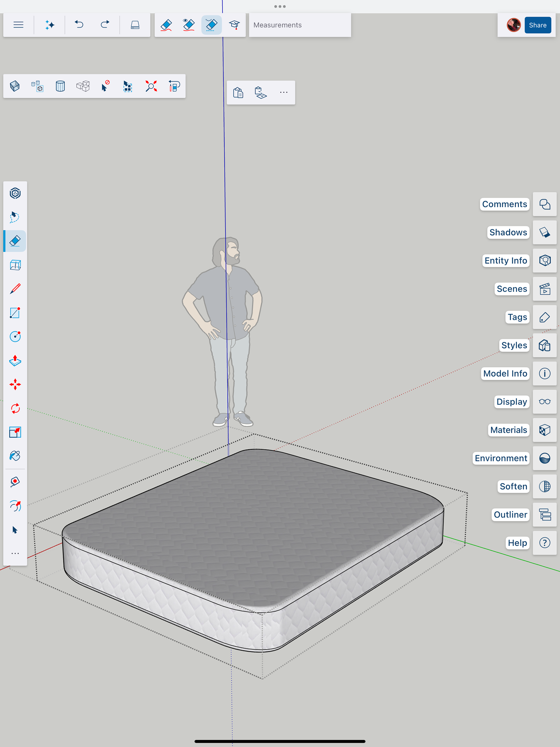Open the Materials panel icon

click(544, 430)
